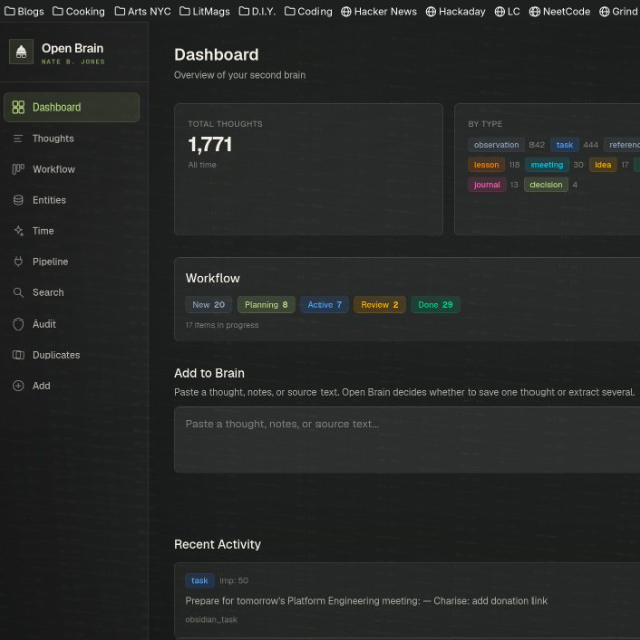Click the journal type tag
640x640 pixels.
487,185
